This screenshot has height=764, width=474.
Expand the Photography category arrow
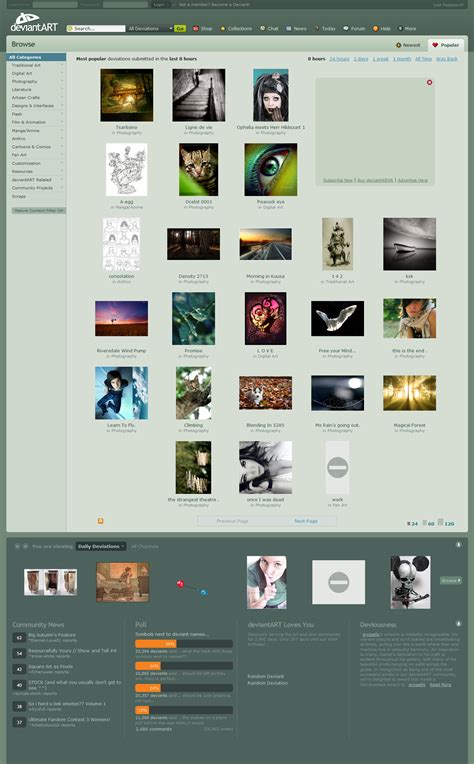point(62,81)
